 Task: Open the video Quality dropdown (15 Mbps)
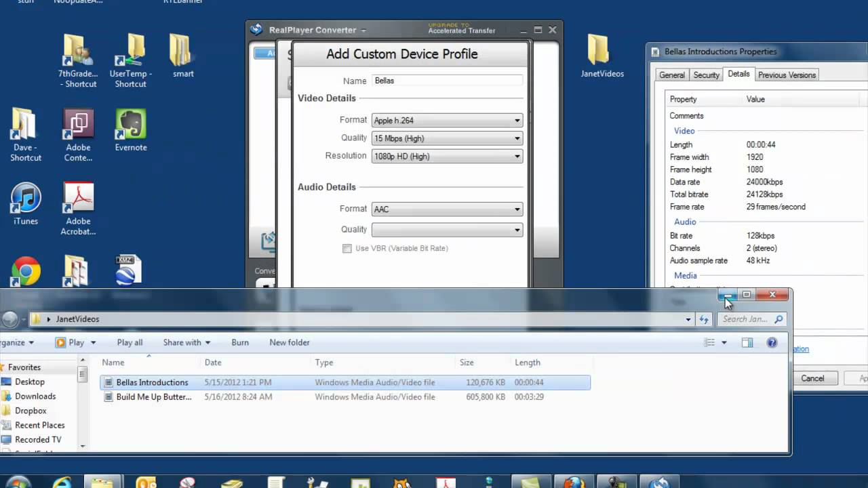click(447, 138)
